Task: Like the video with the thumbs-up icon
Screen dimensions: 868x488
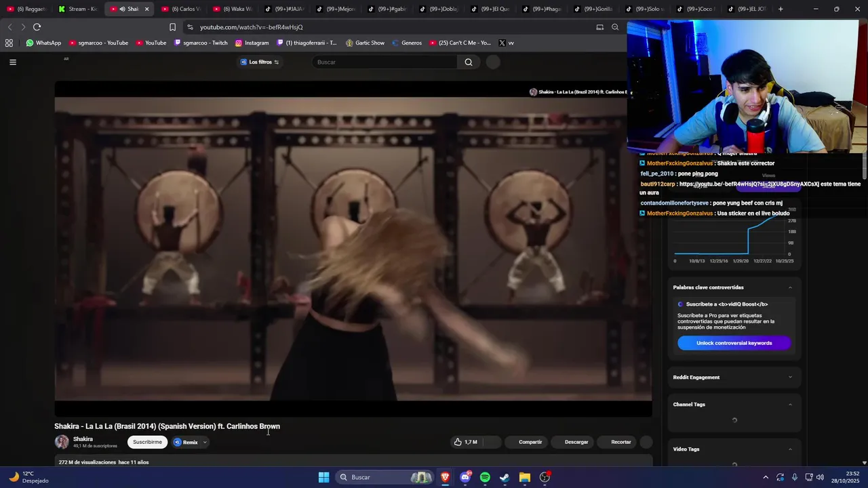Action: 458,442
